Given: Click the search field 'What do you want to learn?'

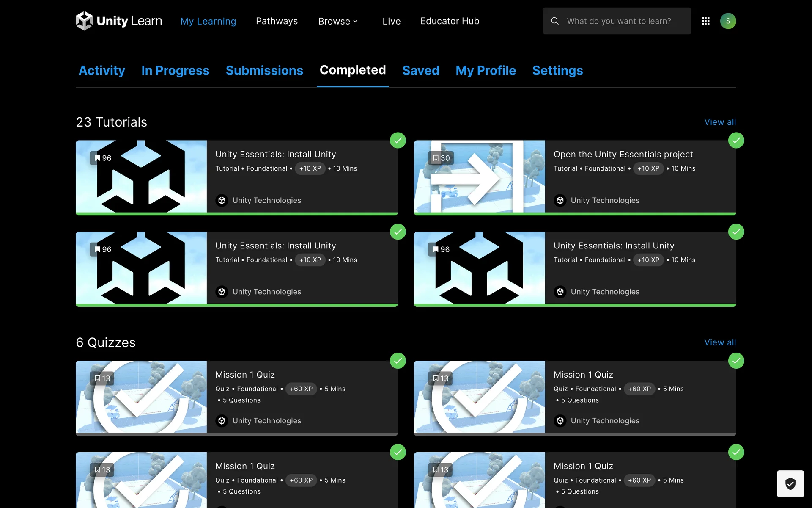Looking at the screenshot, I should click(x=622, y=21).
